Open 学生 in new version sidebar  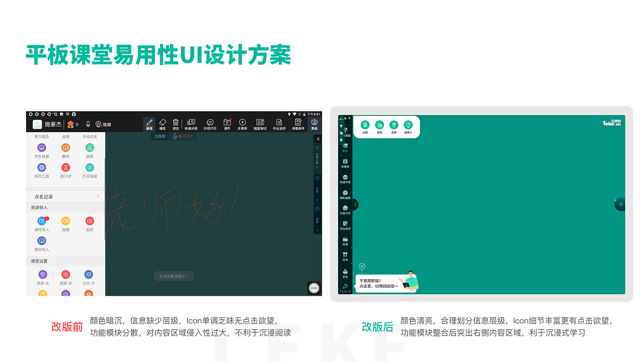pyautogui.click(x=345, y=273)
